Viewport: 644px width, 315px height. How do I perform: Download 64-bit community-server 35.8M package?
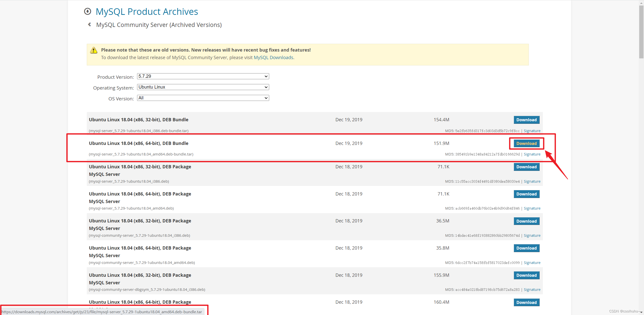(x=526, y=248)
